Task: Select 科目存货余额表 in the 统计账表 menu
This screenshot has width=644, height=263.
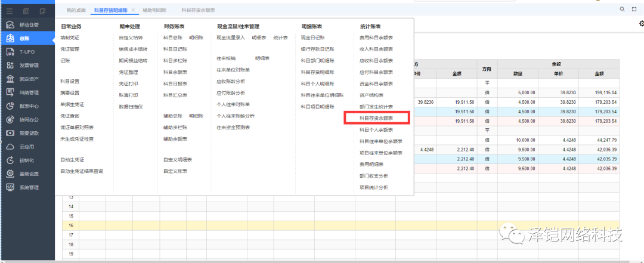Action: coord(376,118)
